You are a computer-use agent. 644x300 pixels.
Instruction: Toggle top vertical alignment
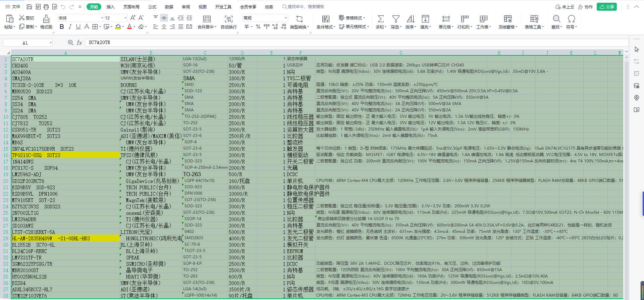click(x=156, y=18)
